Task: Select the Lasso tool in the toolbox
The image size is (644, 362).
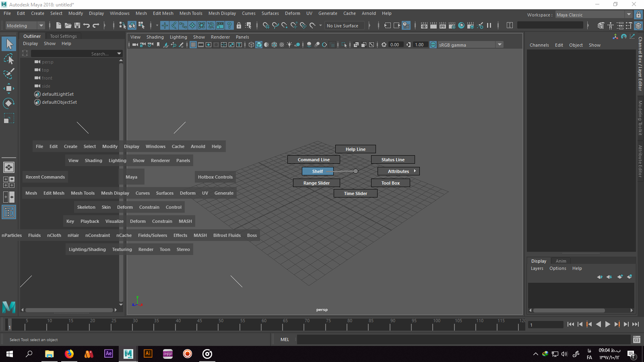Action: tap(9, 59)
